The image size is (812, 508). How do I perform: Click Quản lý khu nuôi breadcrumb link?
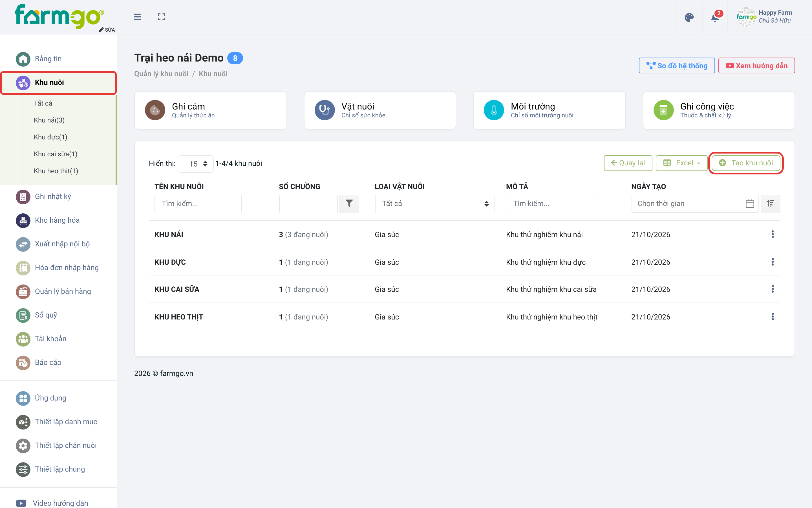[161, 74]
